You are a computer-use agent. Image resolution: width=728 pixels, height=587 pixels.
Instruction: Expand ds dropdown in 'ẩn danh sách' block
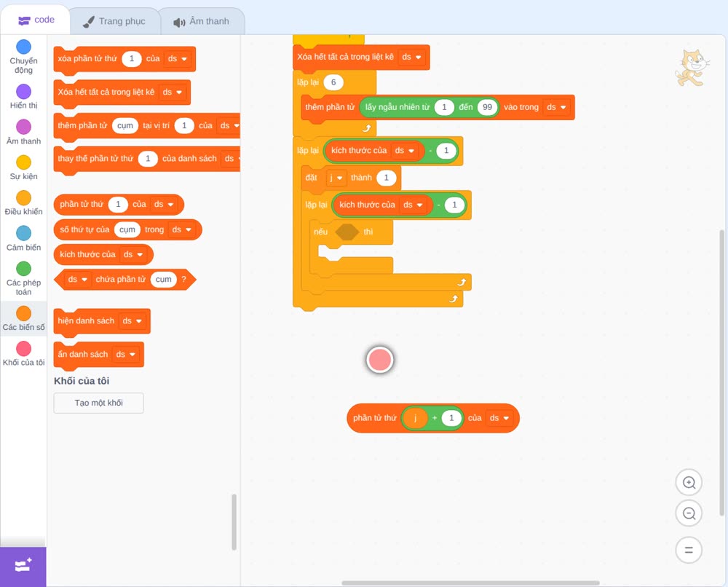pos(126,355)
